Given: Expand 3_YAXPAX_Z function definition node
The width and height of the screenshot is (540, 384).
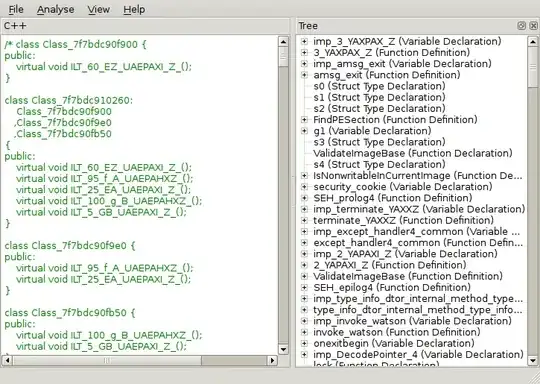Looking at the screenshot, I should (304, 52).
